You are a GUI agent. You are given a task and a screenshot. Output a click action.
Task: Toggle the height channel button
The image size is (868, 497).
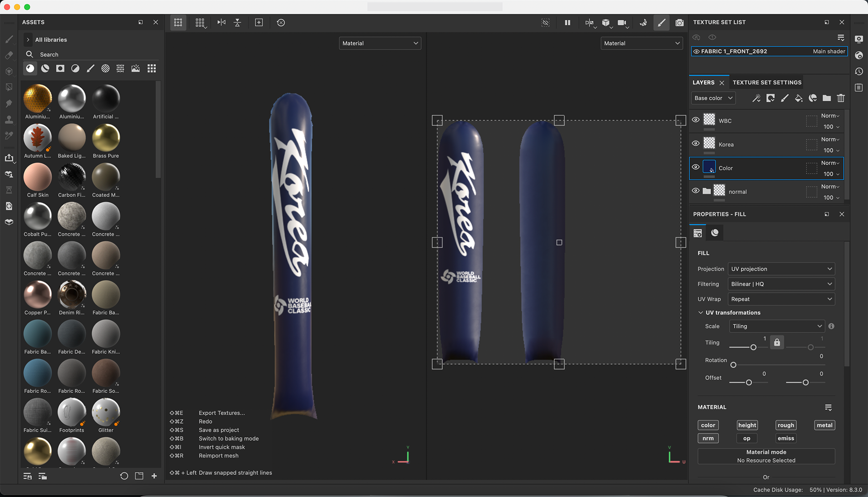pyautogui.click(x=747, y=425)
